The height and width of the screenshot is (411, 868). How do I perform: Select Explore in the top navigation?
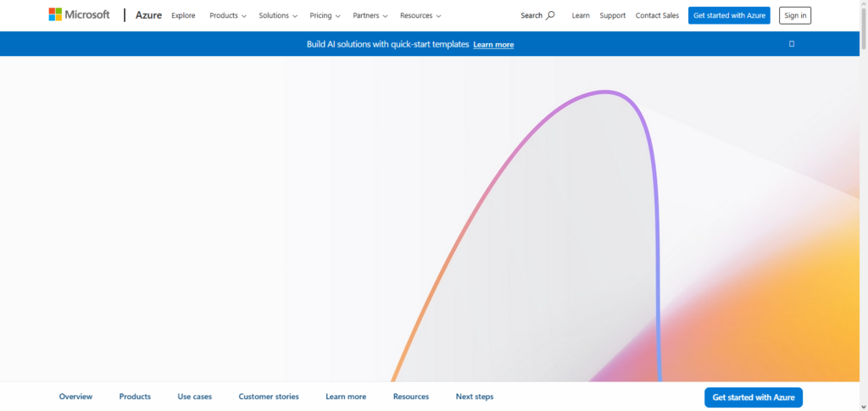[x=183, y=15]
